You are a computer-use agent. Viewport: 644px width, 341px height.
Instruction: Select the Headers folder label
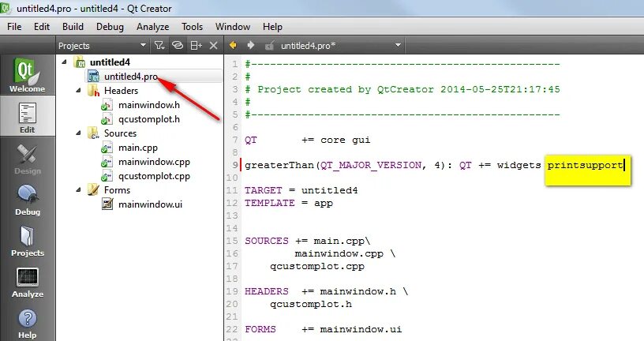click(x=121, y=91)
